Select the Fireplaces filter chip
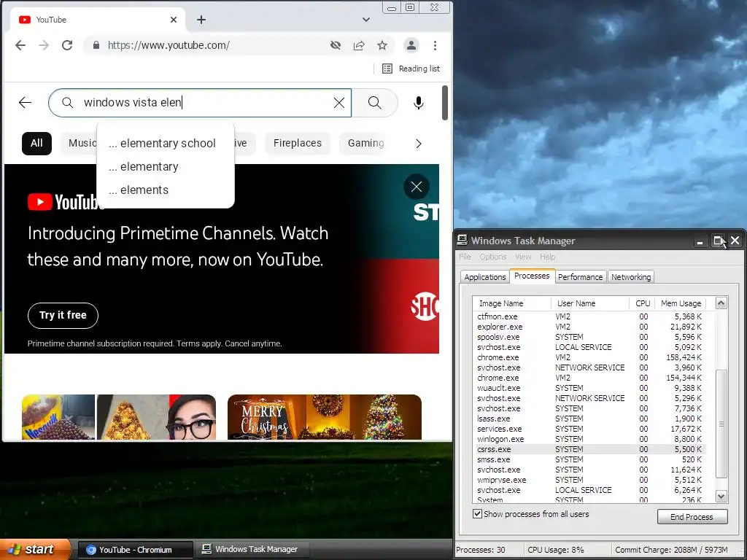Viewport: 747px width, 560px height. point(298,144)
